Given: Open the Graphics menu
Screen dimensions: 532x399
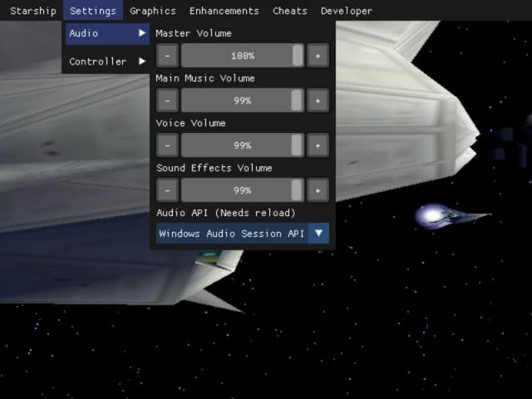Looking at the screenshot, I should [153, 11].
